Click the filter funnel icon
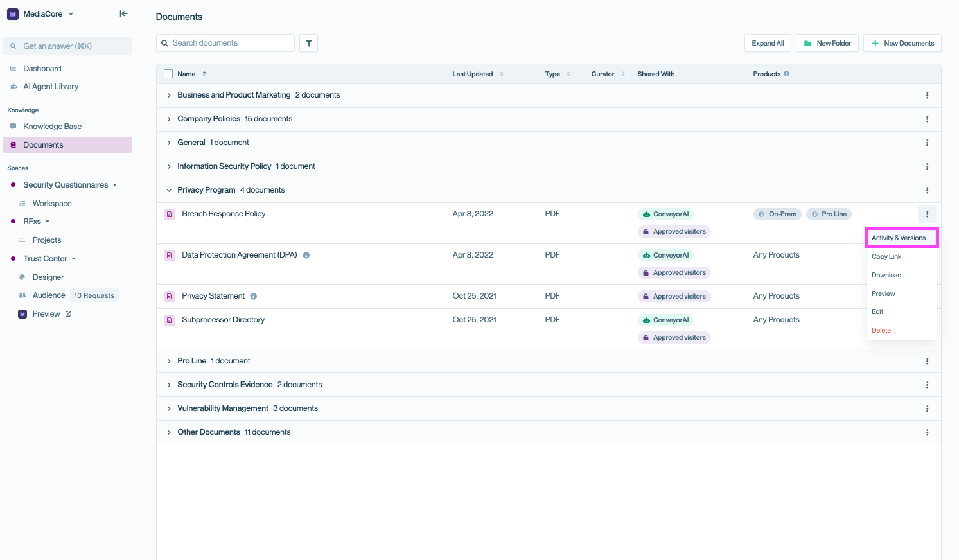 click(308, 43)
